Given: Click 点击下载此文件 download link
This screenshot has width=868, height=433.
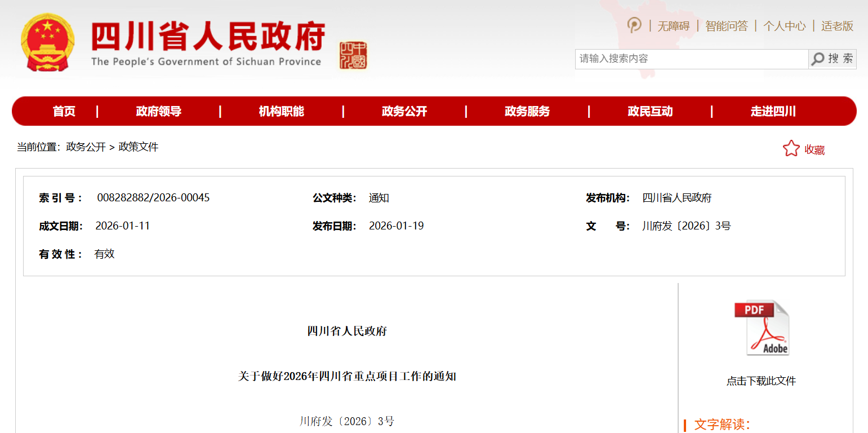Looking at the screenshot, I should pyautogui.click(x=761, y=381).
